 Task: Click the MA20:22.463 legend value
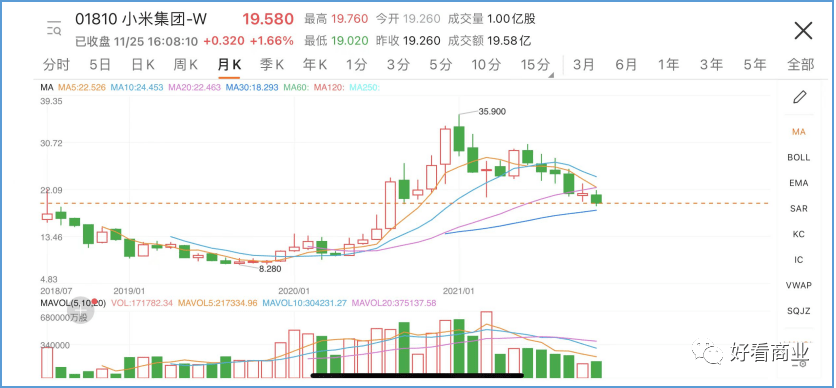(x=194, y=87)
